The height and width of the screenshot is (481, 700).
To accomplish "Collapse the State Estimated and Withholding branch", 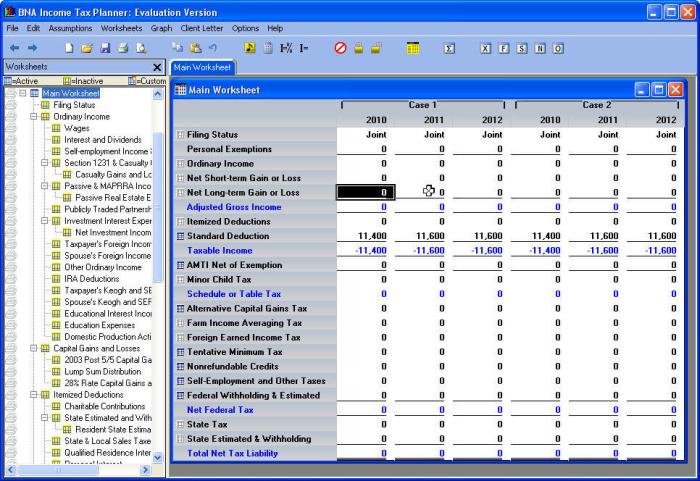I will tap(45, 418).
